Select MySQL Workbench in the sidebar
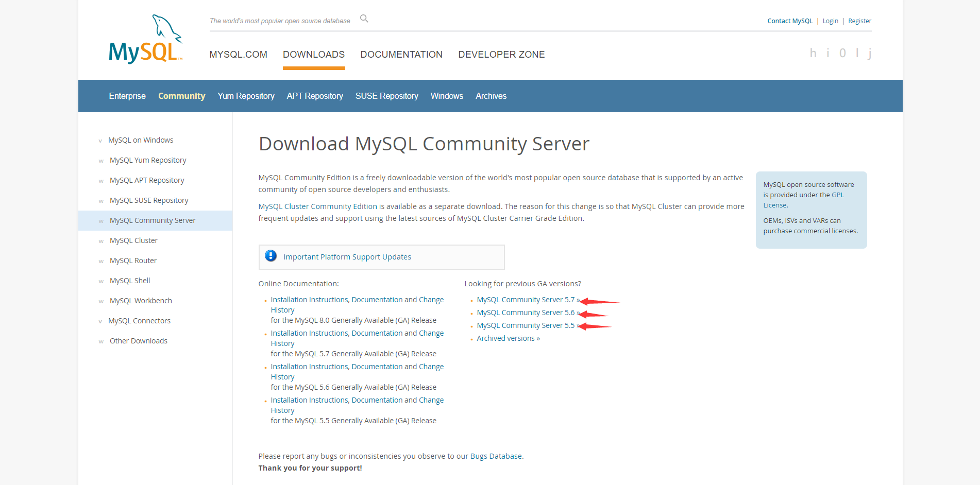This screenshot has width=980, height=485. pos(141,301)
